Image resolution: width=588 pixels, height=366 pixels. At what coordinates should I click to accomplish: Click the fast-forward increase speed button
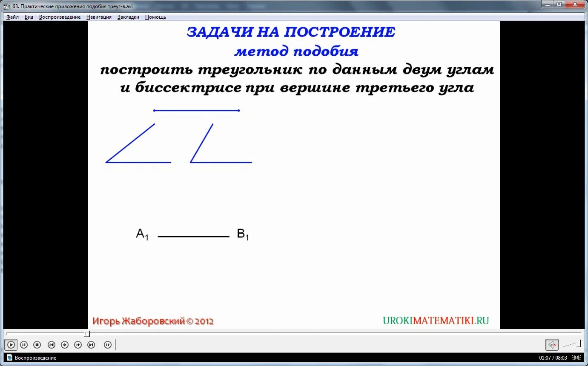(78, 345)
